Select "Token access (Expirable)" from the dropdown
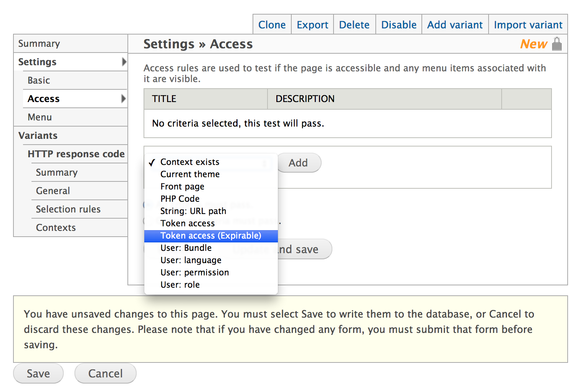 pos(211,236)
